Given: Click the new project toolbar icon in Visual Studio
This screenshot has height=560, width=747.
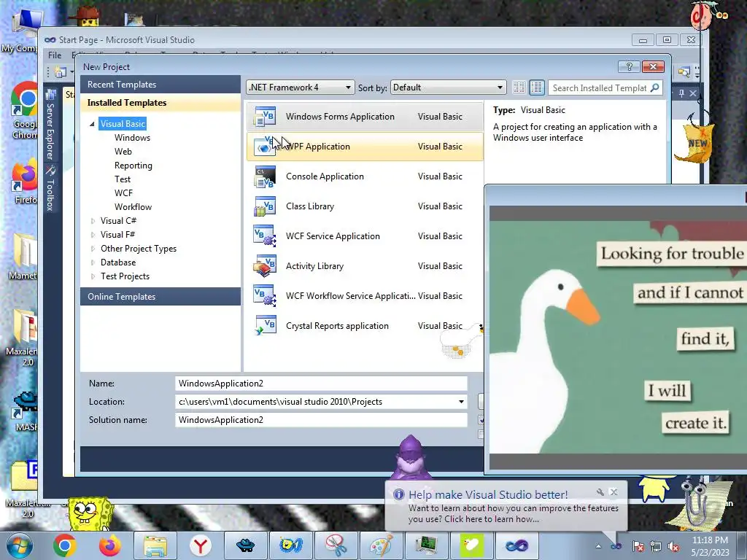Looking at the screenshot, I should pyautogui.click(x=60, y=72).
